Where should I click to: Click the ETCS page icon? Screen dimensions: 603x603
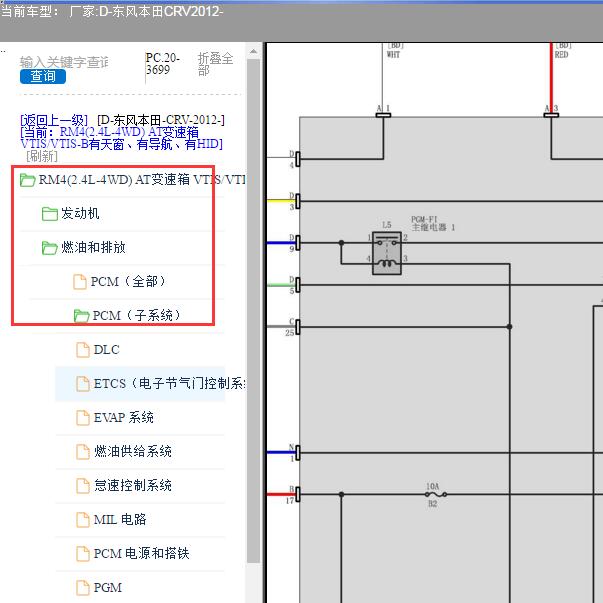83,383
